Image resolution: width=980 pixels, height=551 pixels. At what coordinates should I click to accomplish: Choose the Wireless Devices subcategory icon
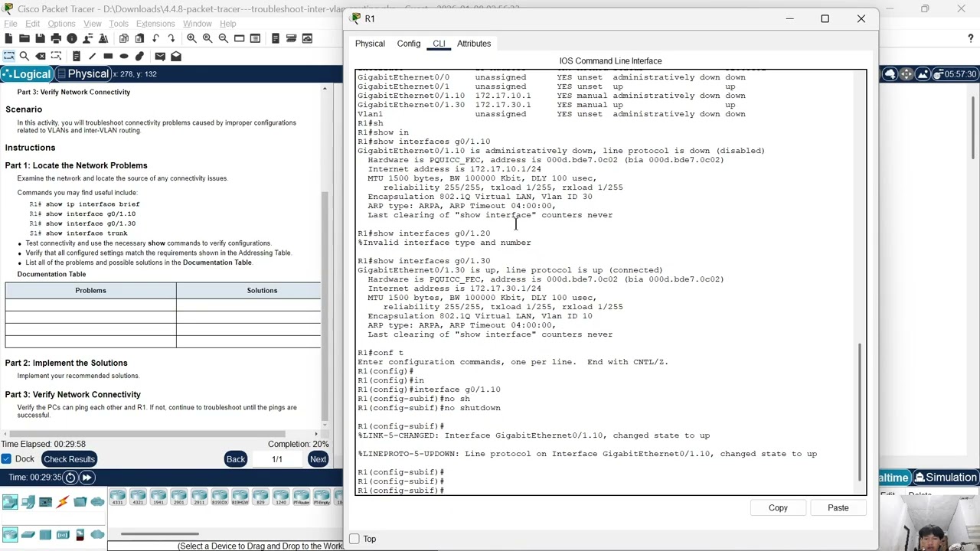(63, 534)
